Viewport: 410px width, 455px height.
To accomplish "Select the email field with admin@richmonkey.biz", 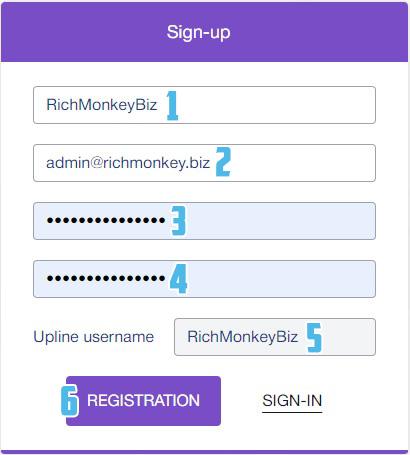I will pyautogui.click(x=204, y=163).
